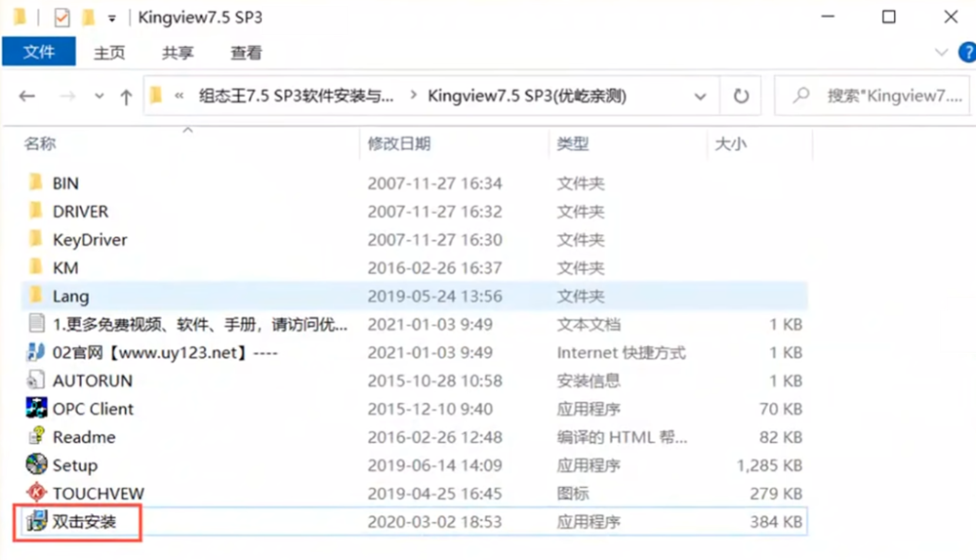Image resolution: width=976 pixels, height=560 pixels.
Task: Switch to the 主页 ribbon tab
Action: coord(109,53)
